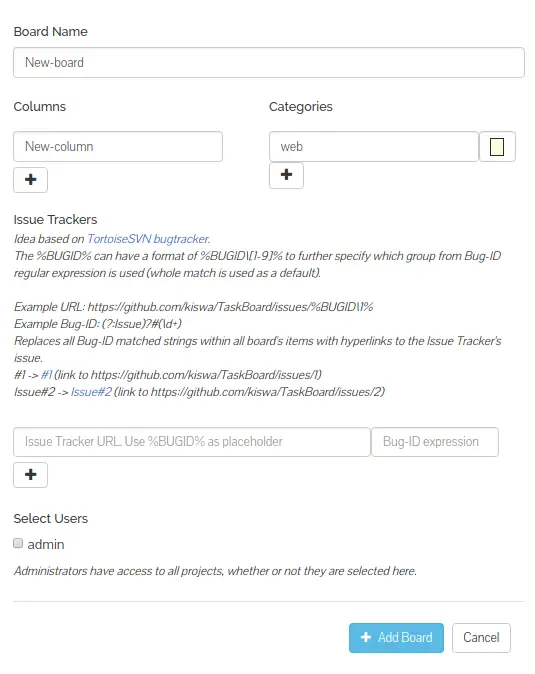The width and height of the screenshot is (535, 674).
Task: Add an issue tracker with plus button
Action: click(31, 475)
